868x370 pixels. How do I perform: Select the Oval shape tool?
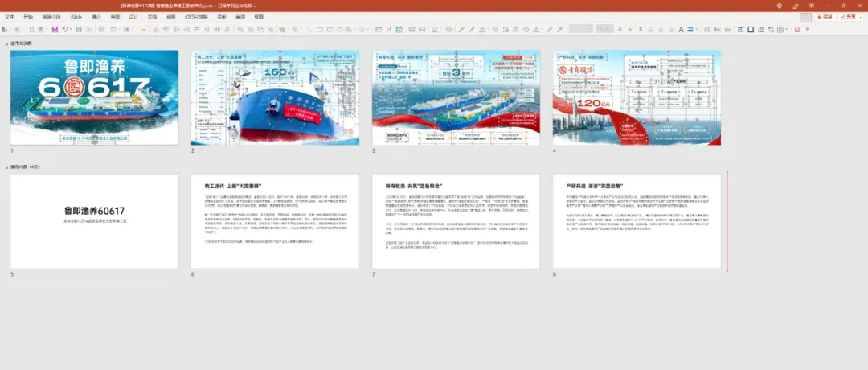tap(339, 29)
